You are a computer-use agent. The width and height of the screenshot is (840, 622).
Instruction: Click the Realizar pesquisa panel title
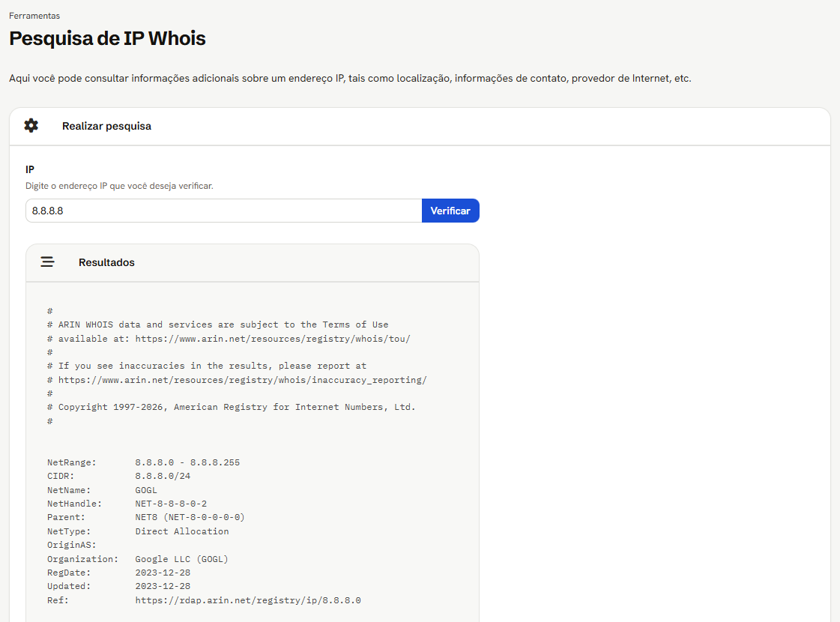point(106,126)
